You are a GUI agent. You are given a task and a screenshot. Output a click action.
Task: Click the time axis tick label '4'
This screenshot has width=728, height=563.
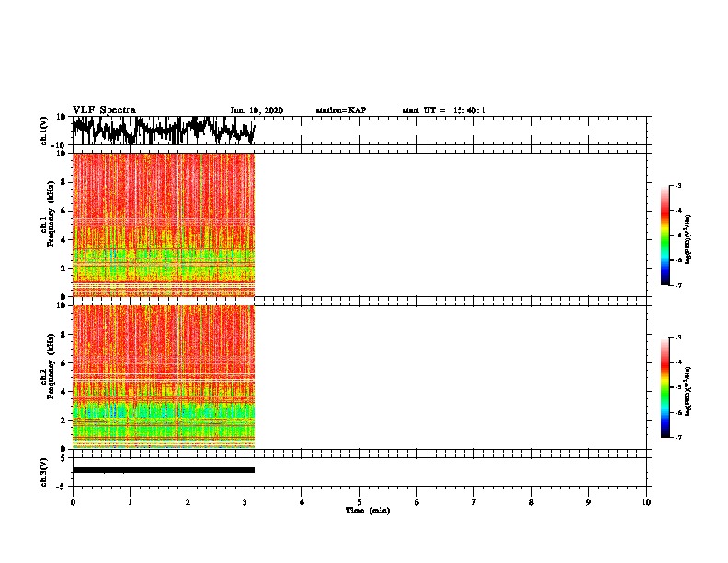pos(301,502)
